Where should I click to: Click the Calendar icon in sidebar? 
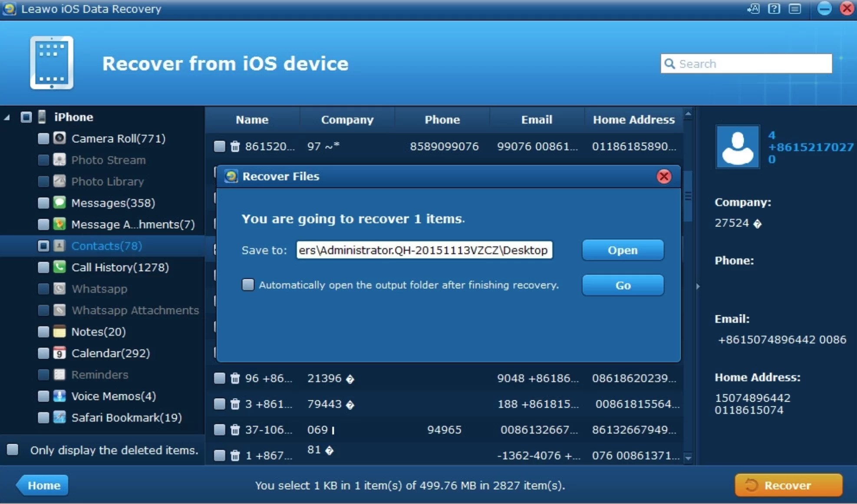(59, 353)
